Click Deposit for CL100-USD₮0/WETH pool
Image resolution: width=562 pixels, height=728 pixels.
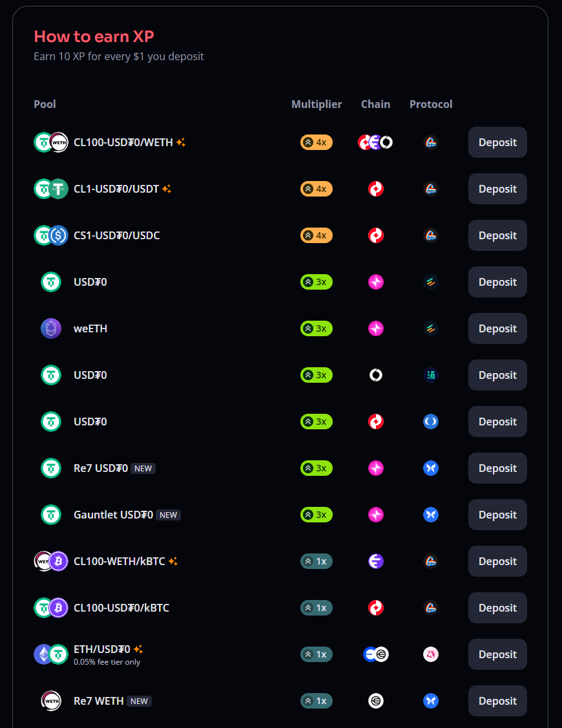(x=497, y=142)
